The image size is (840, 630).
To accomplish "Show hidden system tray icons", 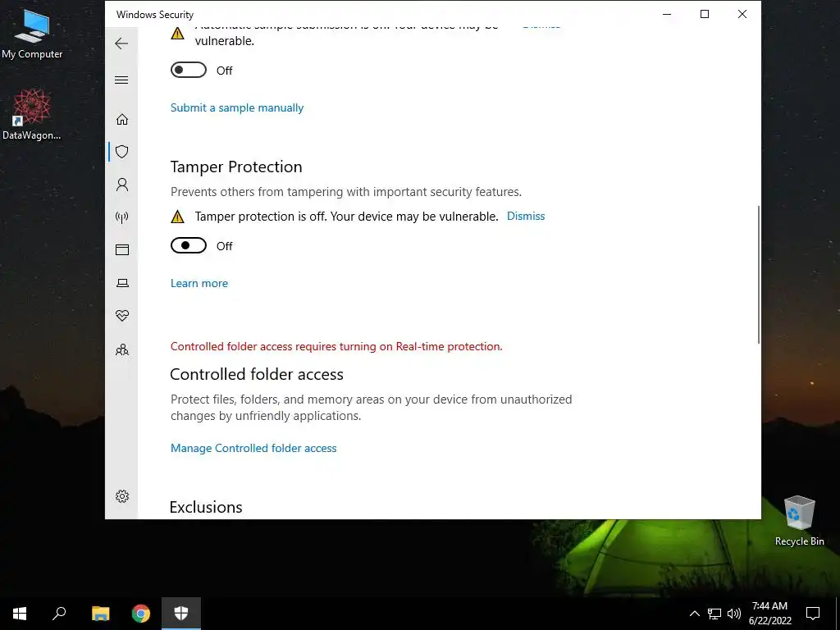I will (694, 614).
